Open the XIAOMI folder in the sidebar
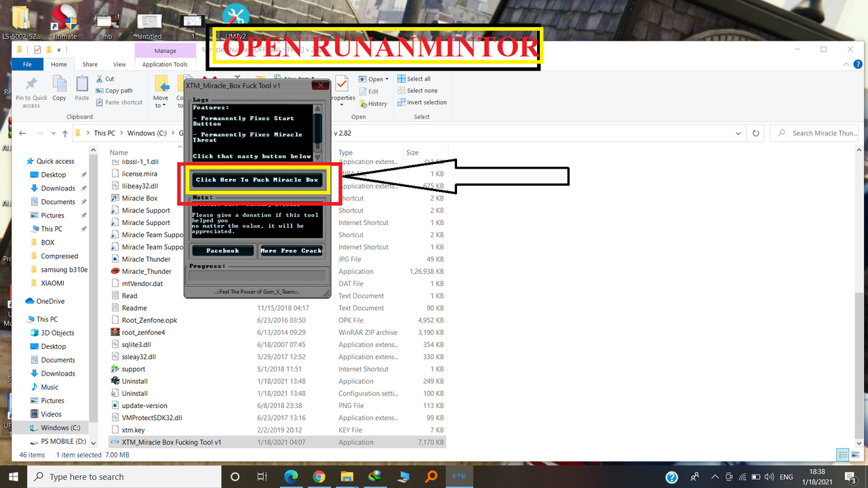This screenshot has width=868, height=488. (52, 283)
